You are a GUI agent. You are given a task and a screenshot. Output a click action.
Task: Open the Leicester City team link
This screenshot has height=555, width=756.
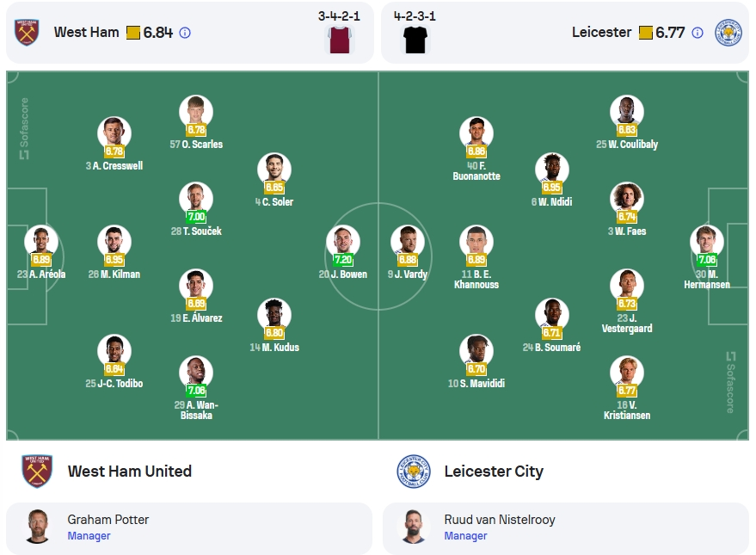coord(494,471)
